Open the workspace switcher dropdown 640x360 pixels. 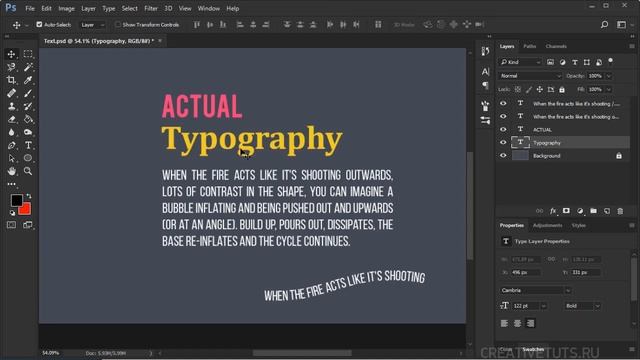(623, 24)
